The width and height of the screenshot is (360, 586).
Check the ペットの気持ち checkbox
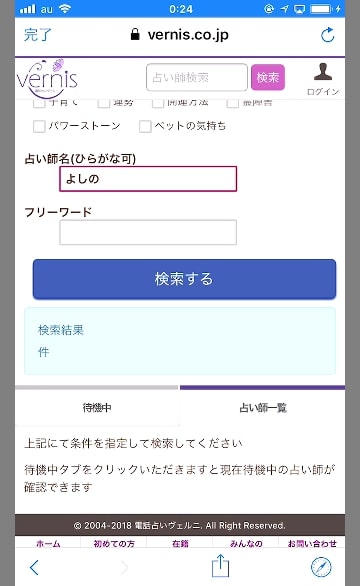(x=145, y=126)
